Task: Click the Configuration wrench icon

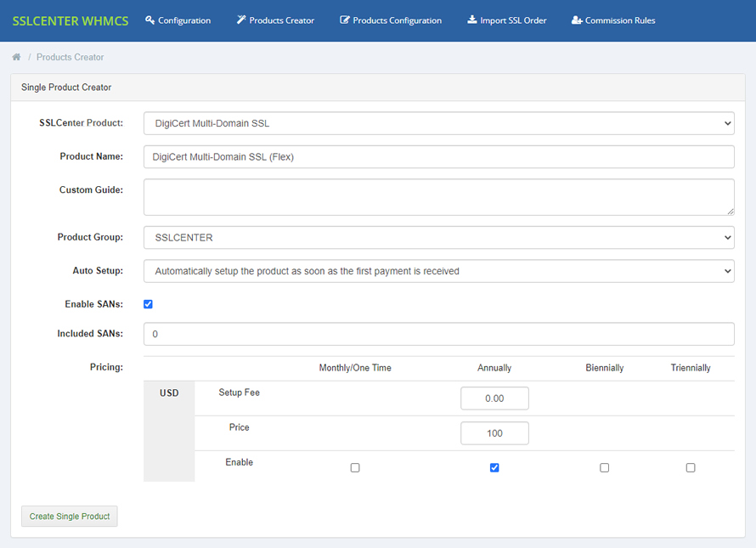Action: coord(150,20)
